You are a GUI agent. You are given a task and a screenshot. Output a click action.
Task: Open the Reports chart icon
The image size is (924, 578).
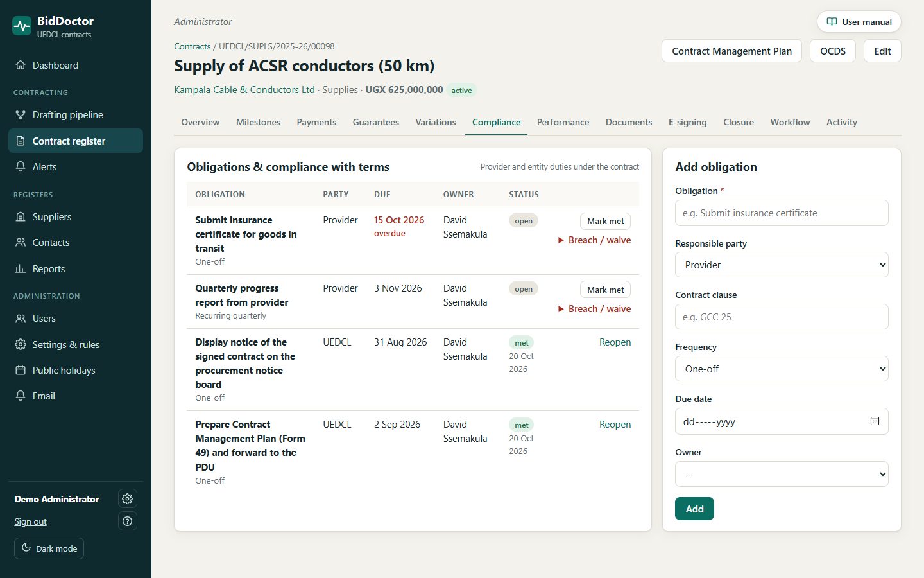coord(21,269)
